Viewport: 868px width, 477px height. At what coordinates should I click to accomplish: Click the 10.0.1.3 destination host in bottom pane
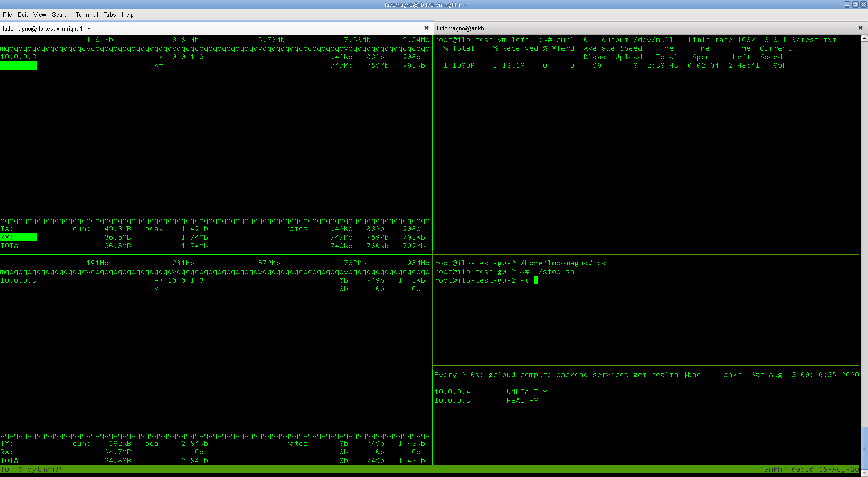click(185, 280)
